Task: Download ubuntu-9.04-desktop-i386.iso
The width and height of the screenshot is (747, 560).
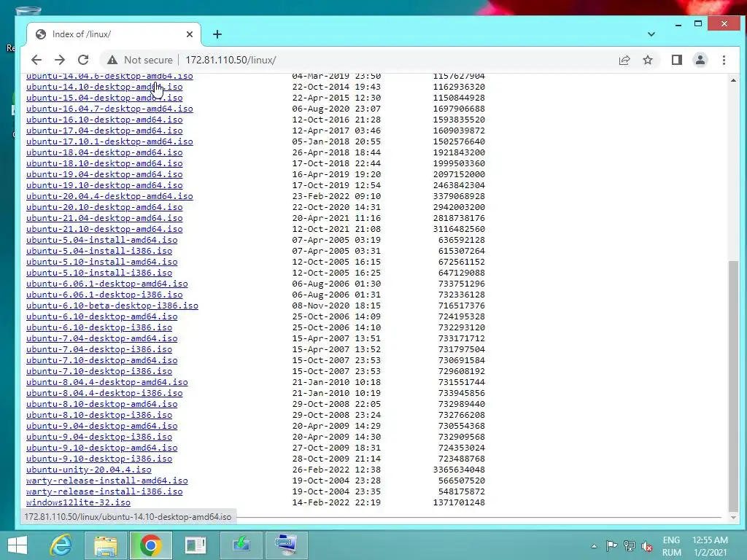Action: coord(99,437)
